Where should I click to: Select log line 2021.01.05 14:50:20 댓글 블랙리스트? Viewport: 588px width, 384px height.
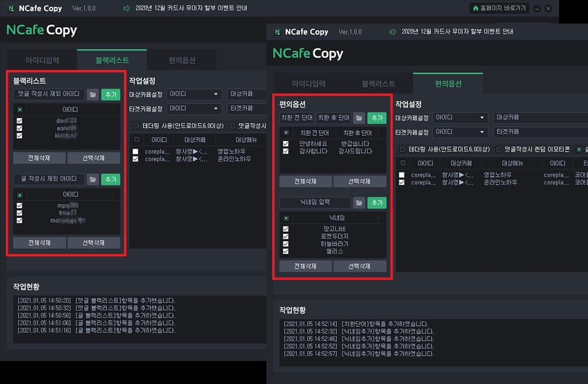pos(96,300)
